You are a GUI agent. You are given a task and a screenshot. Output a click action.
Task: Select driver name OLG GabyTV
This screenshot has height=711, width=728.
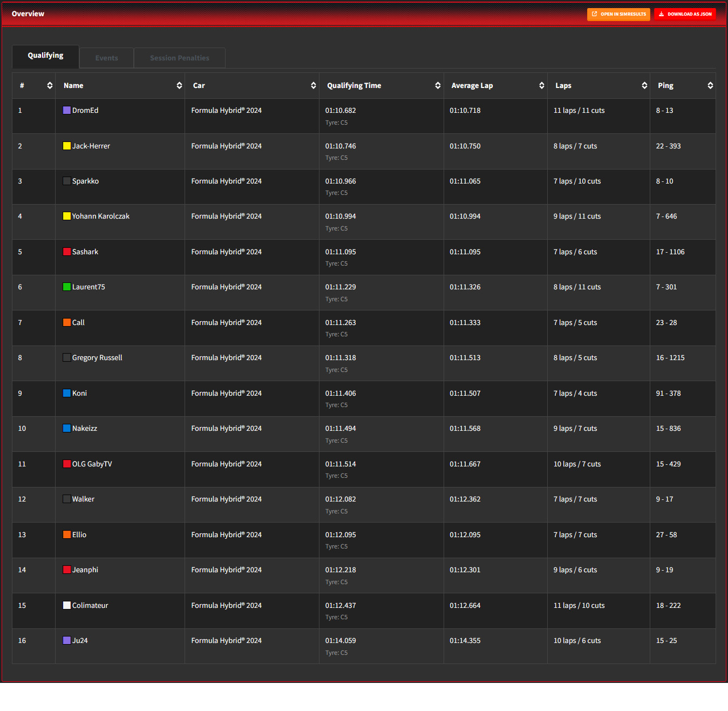(92, 464)
